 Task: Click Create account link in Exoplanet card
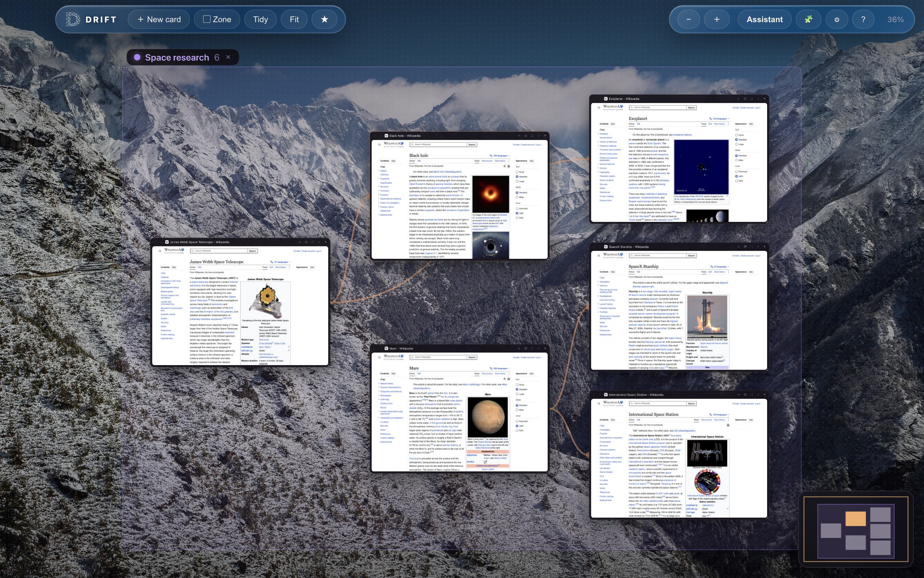(747, 108)
